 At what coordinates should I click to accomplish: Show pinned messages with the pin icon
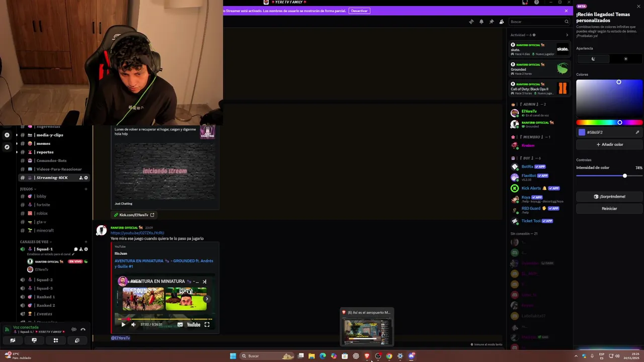click(x=492, y=22)
